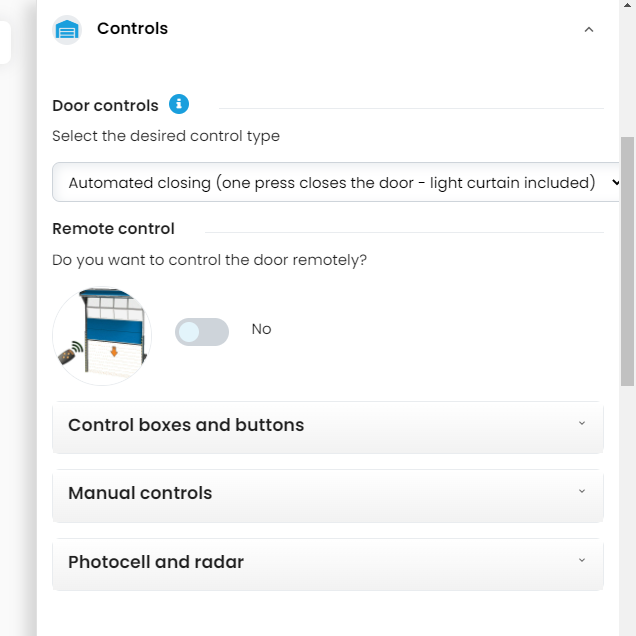Image resolution: width=636 pixels, height=636 pixels.
Task: Toggle the remote control switch on
Action: (x=202, y=332)
